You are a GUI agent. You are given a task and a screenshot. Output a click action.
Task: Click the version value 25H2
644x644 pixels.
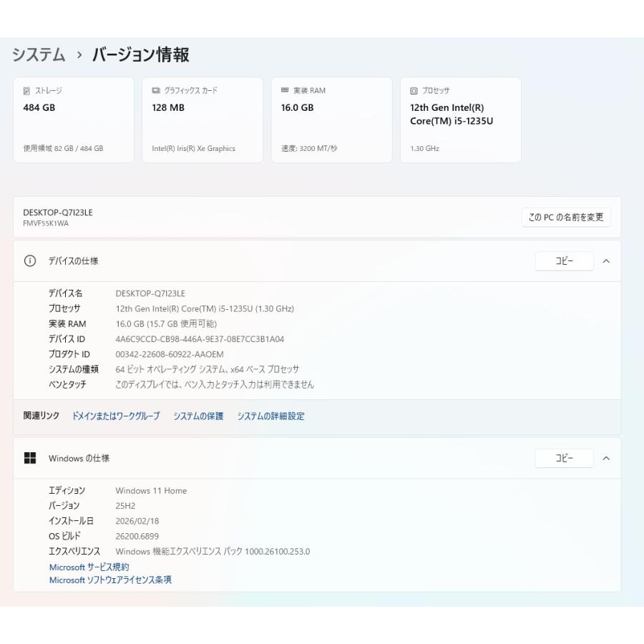click(125, 506)
